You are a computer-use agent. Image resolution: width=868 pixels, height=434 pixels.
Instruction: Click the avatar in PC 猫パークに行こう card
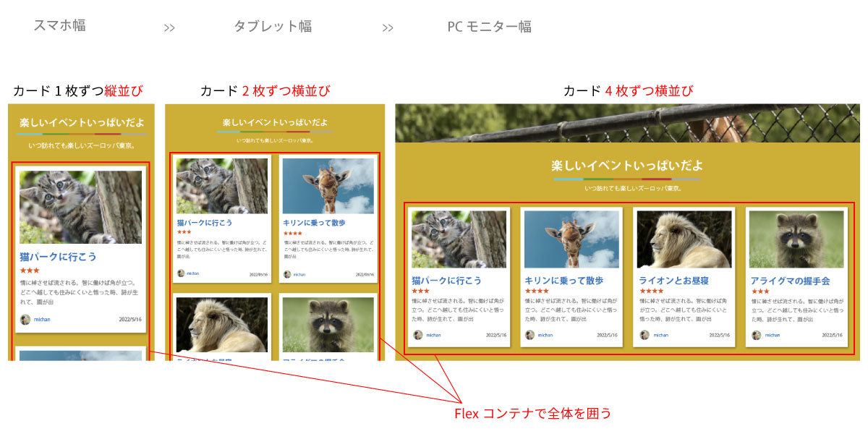417,335
